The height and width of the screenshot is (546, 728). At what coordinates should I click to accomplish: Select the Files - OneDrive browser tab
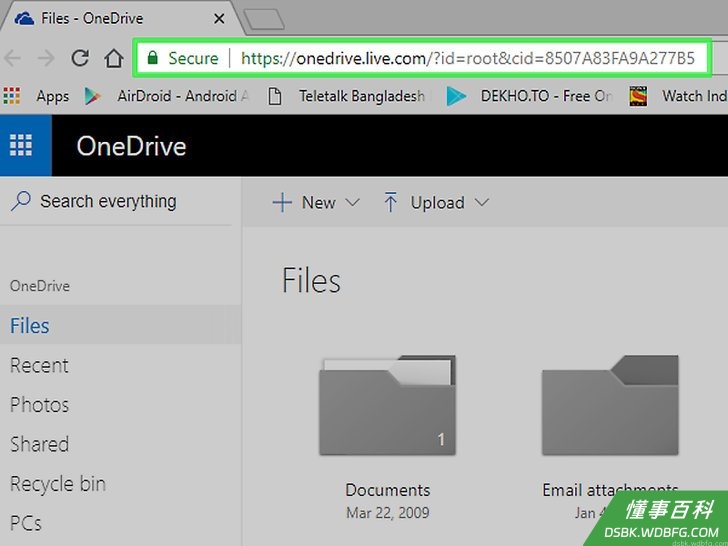click(121, 19)
